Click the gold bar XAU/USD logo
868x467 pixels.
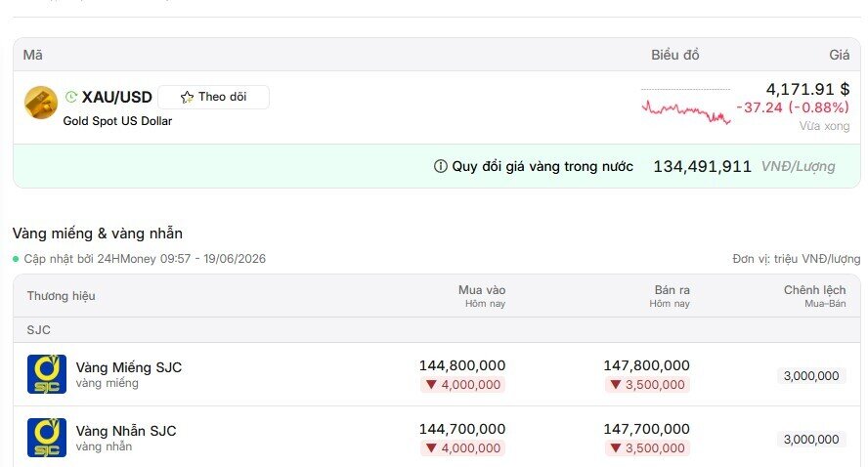coord(41,103)
